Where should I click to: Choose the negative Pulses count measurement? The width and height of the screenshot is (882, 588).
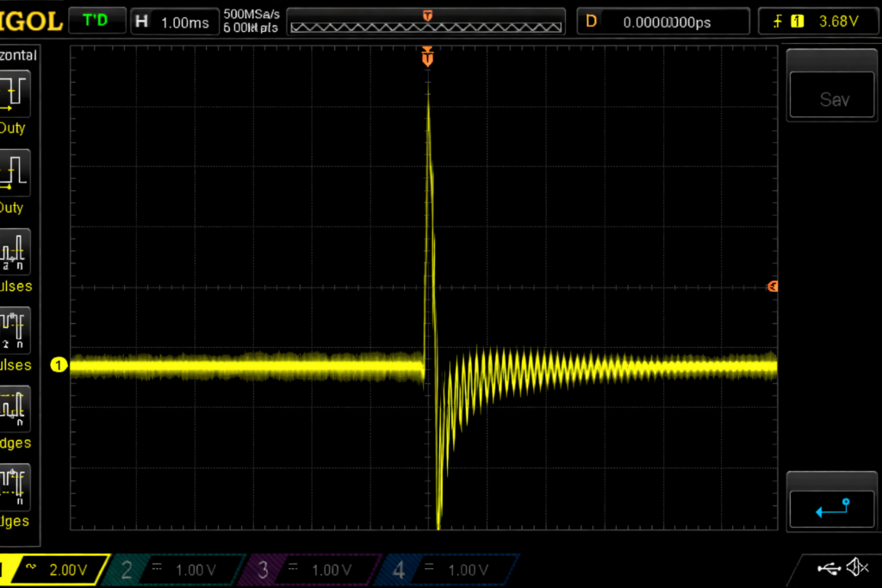15,330
